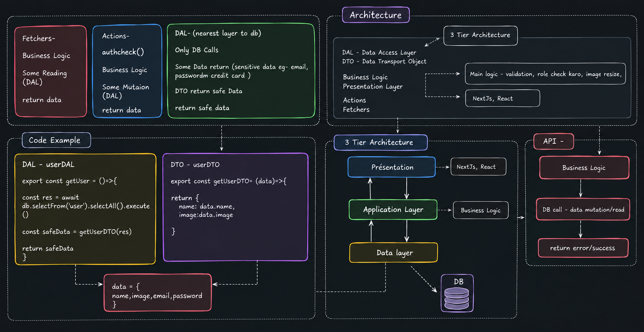The height and width of the screenshot is (332, 644).
Task: Select the DB call - data mutation/read box
Action: coord(583,210)
